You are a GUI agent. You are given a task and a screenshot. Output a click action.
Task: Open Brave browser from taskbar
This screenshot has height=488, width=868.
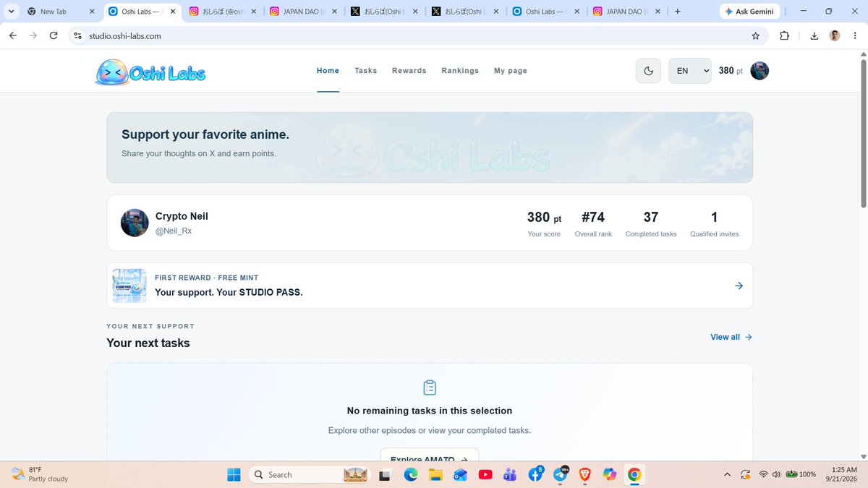584,474
